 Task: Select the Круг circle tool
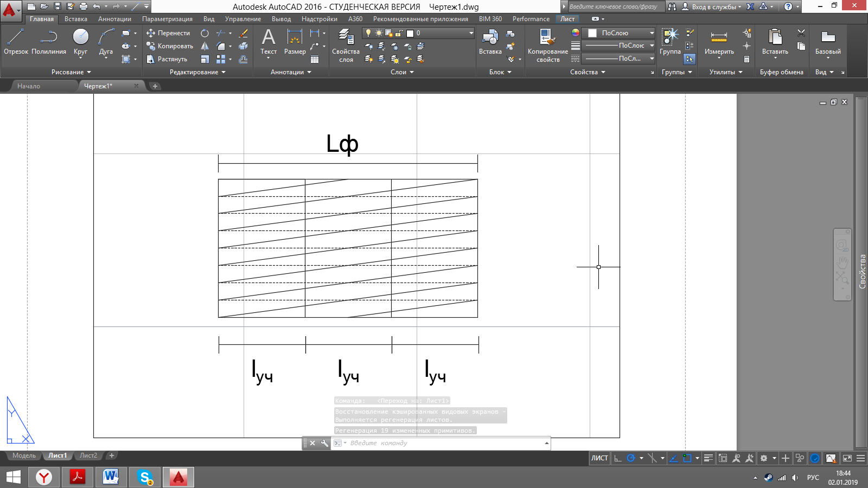tap(80, 42)
